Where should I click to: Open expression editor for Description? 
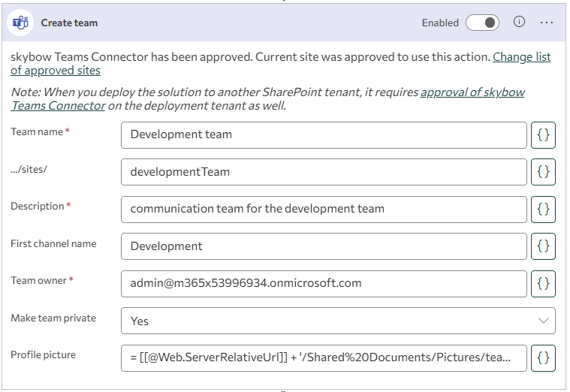coord(543,210)
